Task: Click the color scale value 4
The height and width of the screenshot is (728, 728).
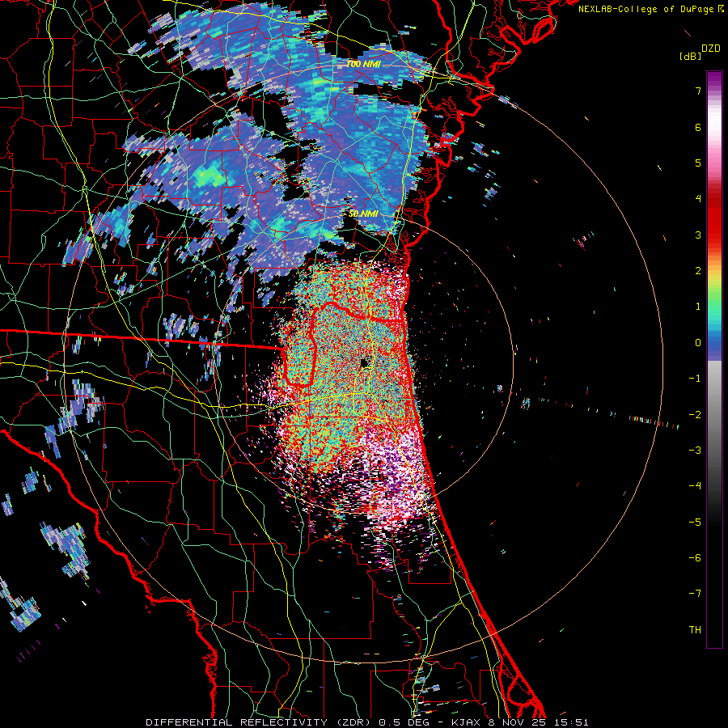Action: (698, 199)
